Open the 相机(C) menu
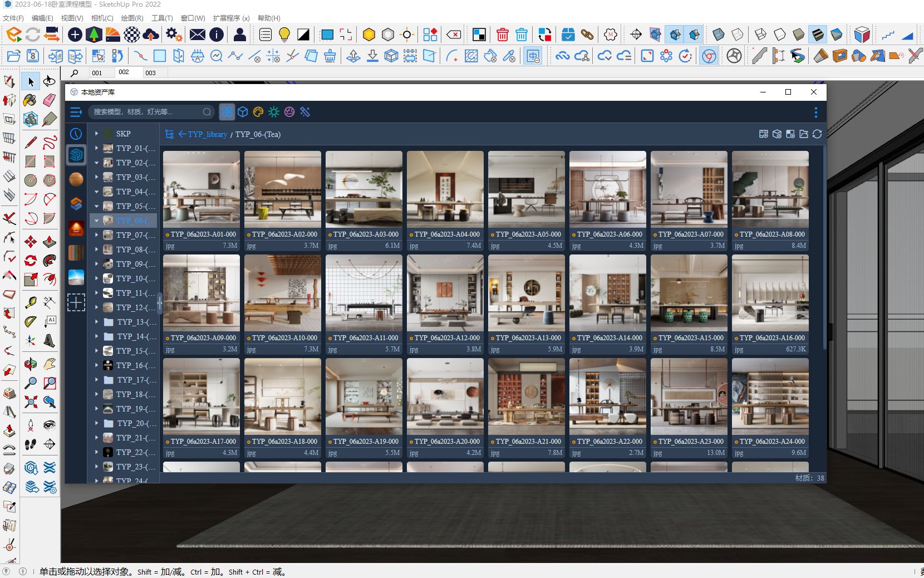 click(102, 18)
